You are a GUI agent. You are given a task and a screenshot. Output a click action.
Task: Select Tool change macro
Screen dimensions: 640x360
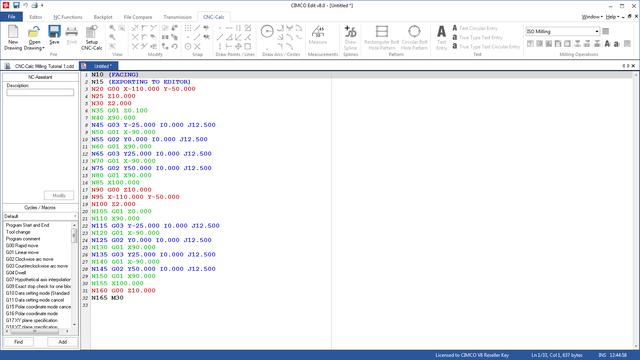[18, 232]
